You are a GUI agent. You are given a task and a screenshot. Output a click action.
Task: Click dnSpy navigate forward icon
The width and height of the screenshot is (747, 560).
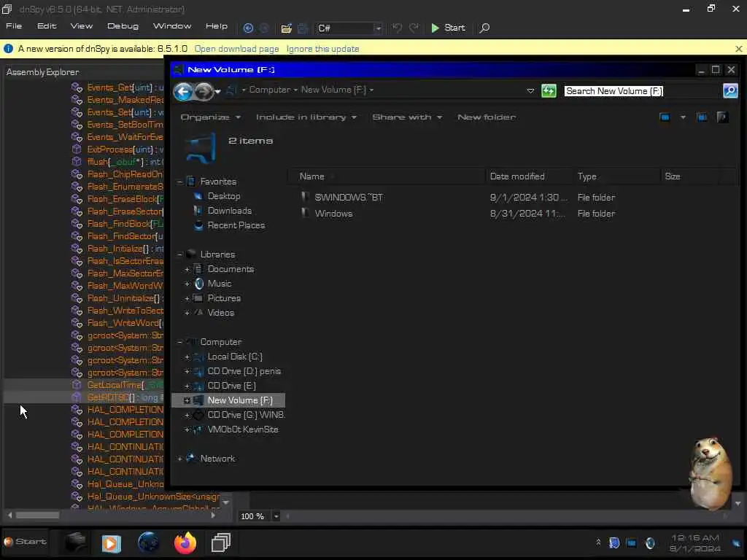[x=264, y=28]
